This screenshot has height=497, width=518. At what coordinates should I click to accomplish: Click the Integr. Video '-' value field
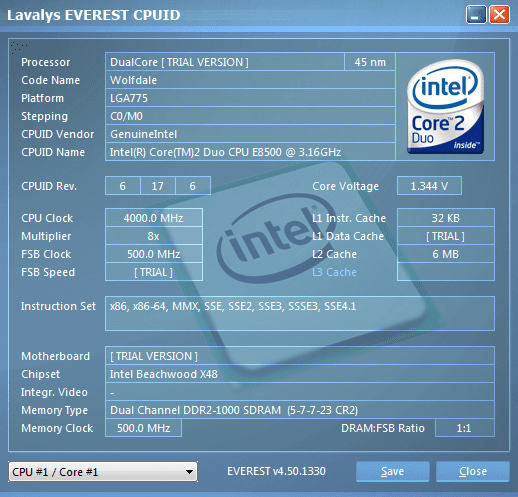(300, 392)
